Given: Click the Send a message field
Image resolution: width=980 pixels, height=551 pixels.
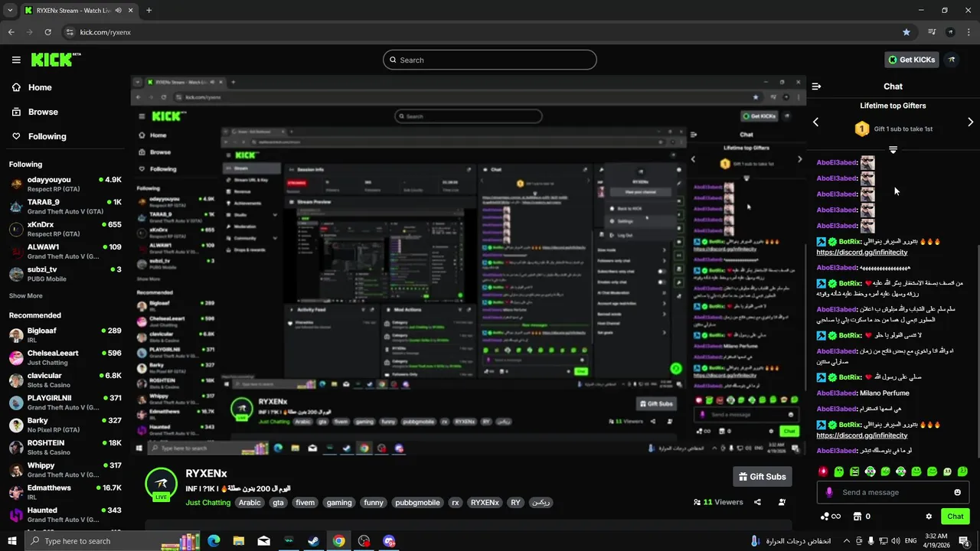Looking at the screenshot, I should tap(893, 492).
